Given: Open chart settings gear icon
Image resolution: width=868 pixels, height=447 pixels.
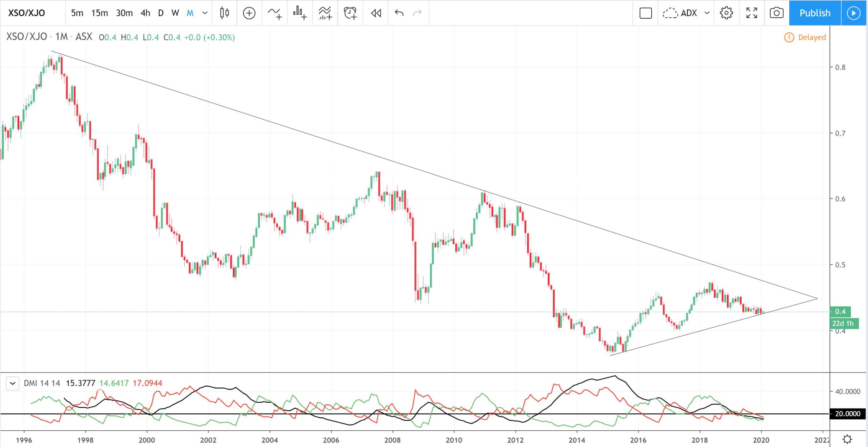Looking at the screenshot, I should pos(726,13).
